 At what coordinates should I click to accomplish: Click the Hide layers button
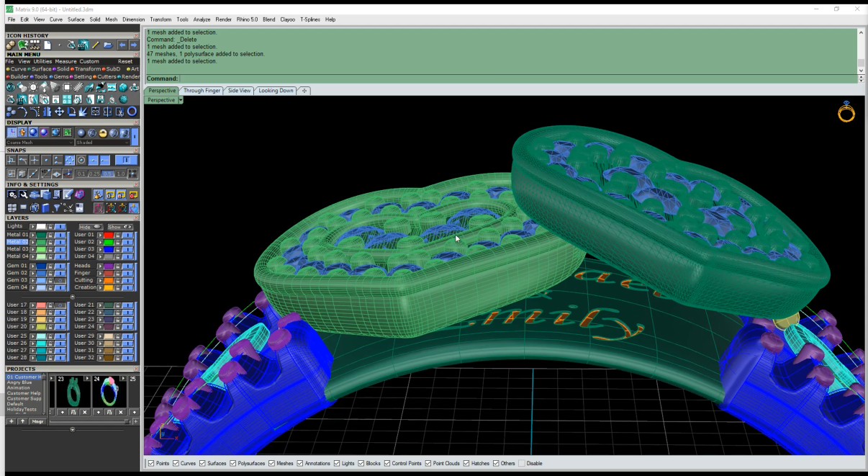pos(90,227)
